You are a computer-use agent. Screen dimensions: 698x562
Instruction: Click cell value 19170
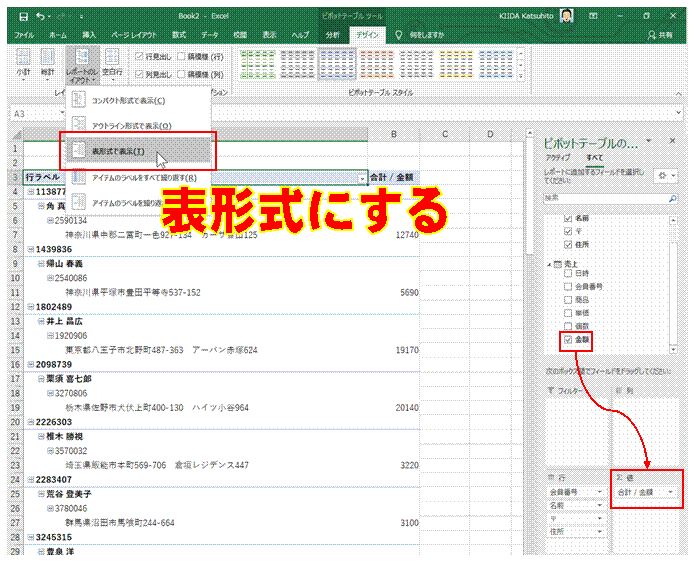[407, 350]
